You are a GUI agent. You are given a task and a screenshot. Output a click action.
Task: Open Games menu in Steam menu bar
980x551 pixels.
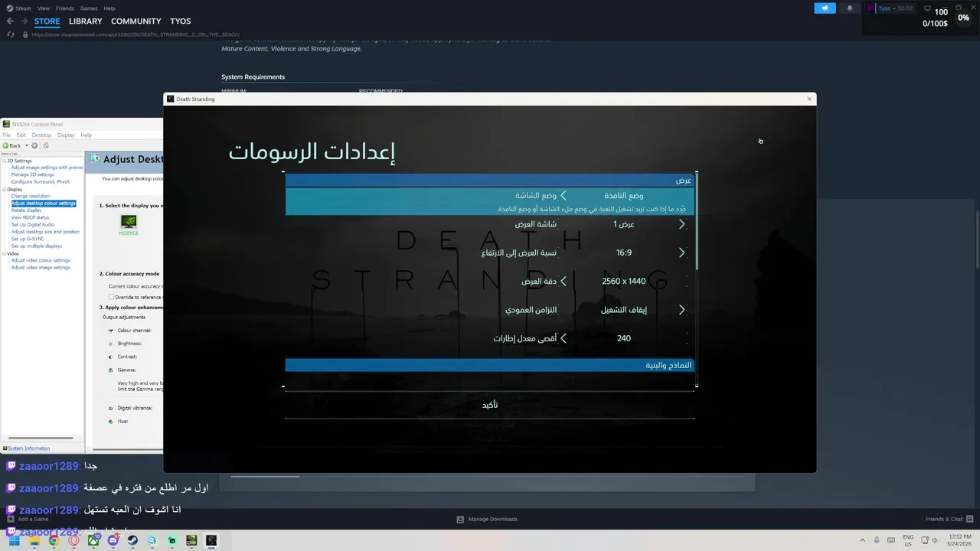[x=89, y=8]
